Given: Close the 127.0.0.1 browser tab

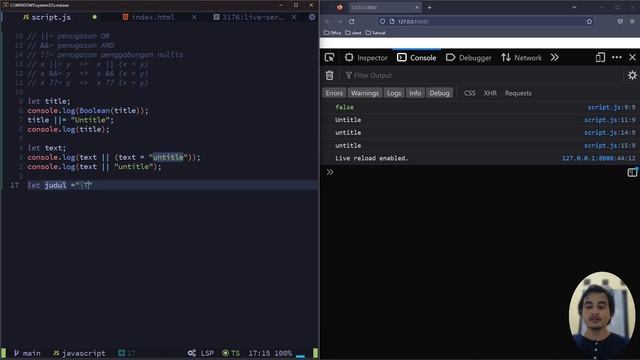Looking at the screenshot, I should pos(417,7).
